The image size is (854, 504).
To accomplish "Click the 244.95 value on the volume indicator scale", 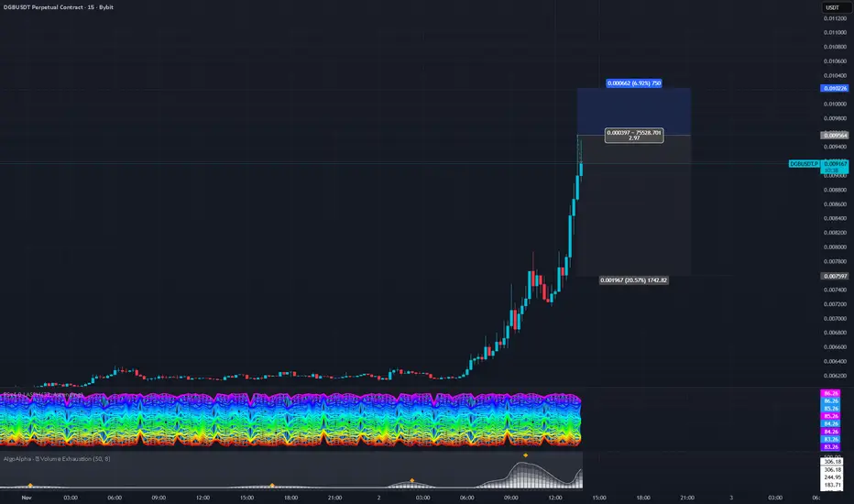I will [832, 477].
